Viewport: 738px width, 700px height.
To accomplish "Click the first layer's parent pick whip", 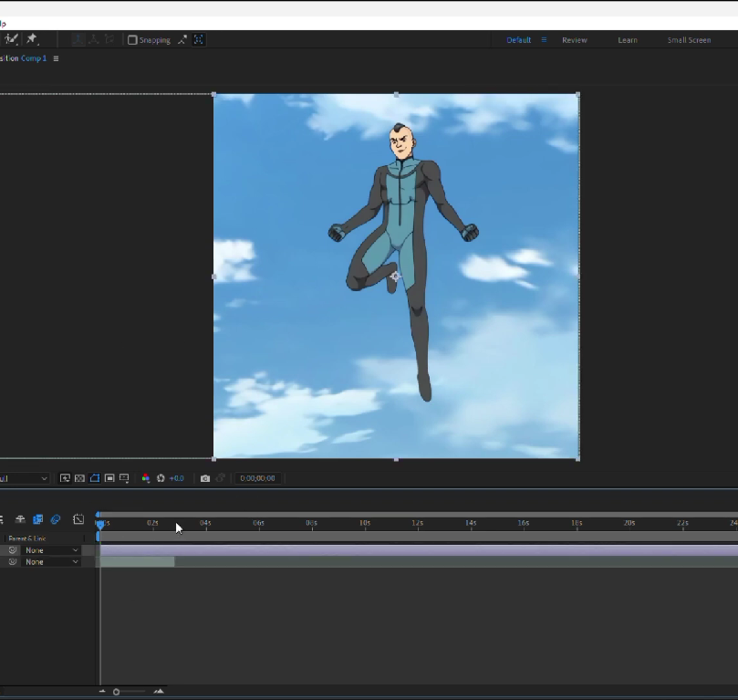I will coord(13,550).
